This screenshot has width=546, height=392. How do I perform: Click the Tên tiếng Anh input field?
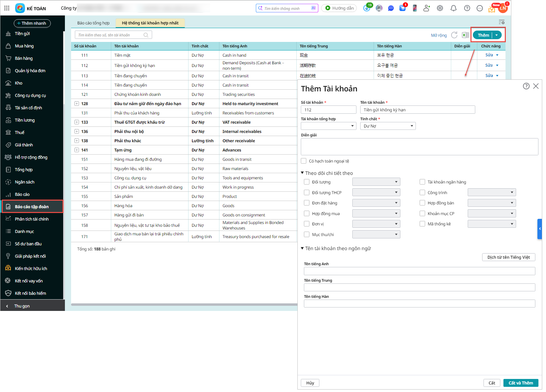(419, 271)
